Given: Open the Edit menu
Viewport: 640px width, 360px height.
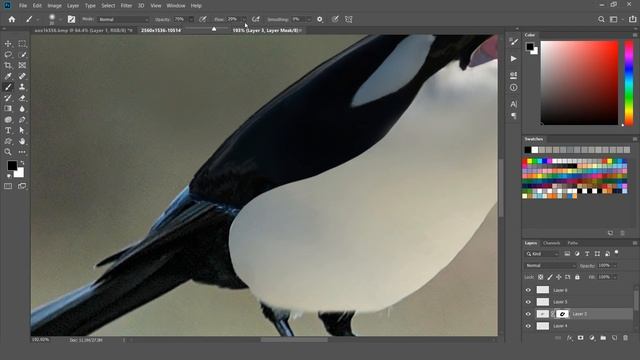Looking at the screenshot, I should pos(37,6).
